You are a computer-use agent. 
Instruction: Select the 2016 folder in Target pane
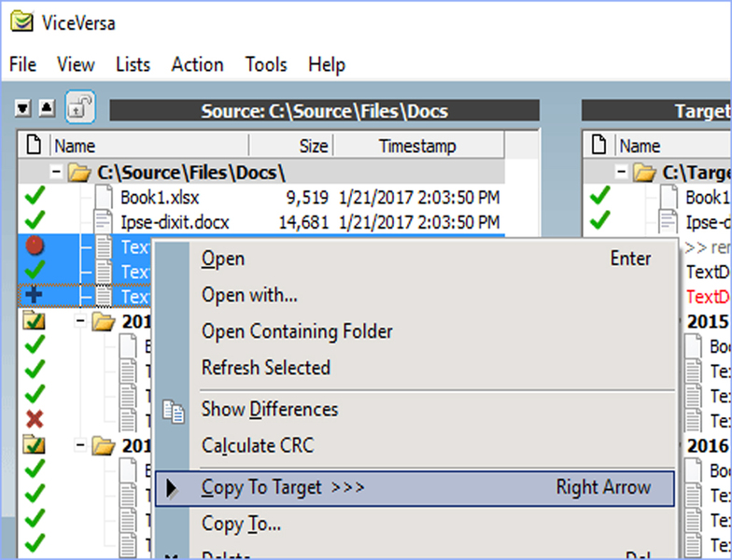[x=708, y=446]
